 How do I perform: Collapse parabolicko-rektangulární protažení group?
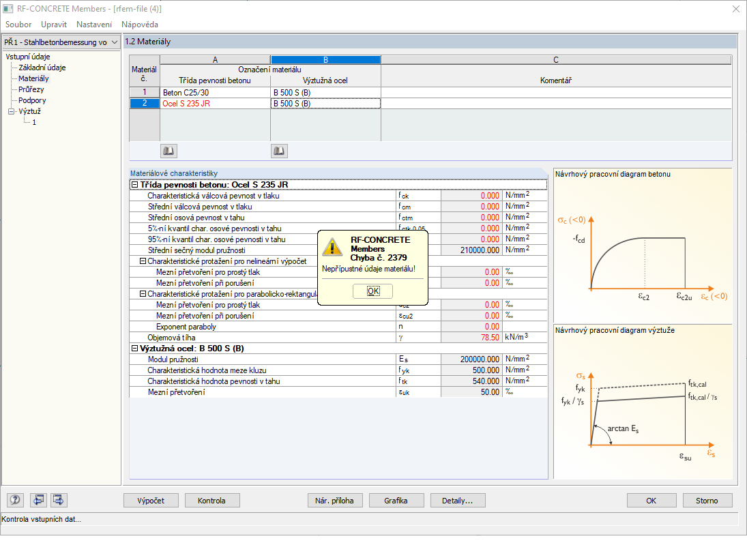(x=143, y=294)
